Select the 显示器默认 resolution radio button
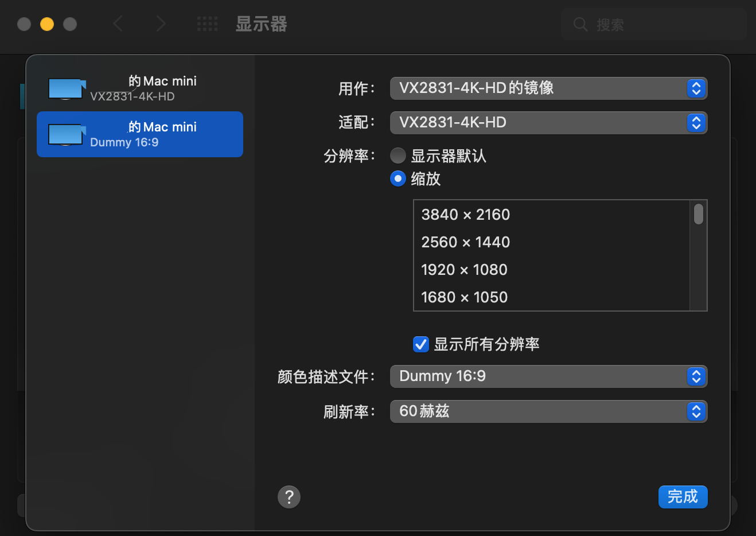 coord(398,155)
